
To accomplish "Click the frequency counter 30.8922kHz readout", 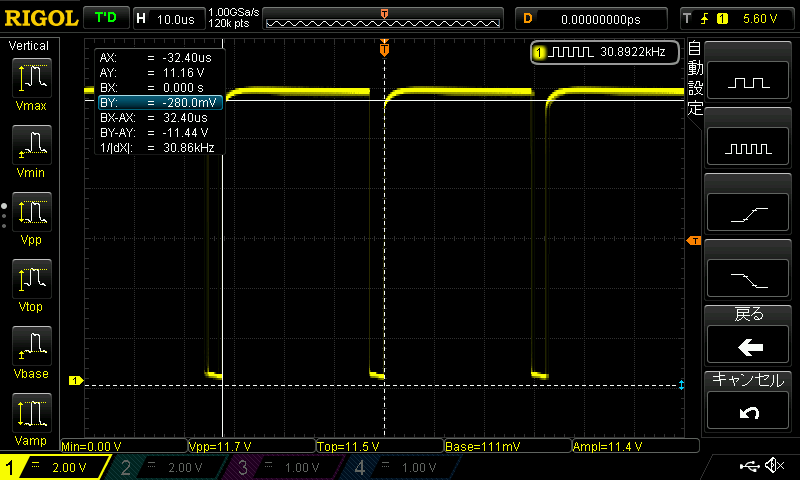I will pos(605,52).
